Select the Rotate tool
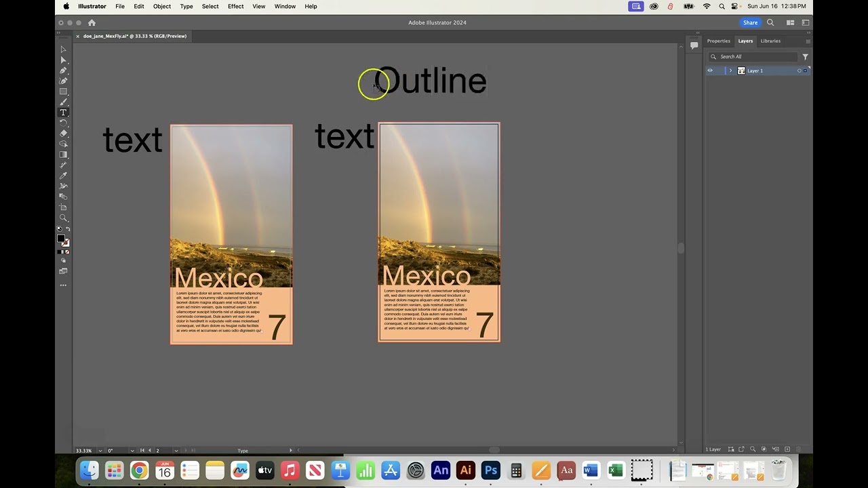The height and width of the screenshot is (488, 868). (x=63, y=123)
